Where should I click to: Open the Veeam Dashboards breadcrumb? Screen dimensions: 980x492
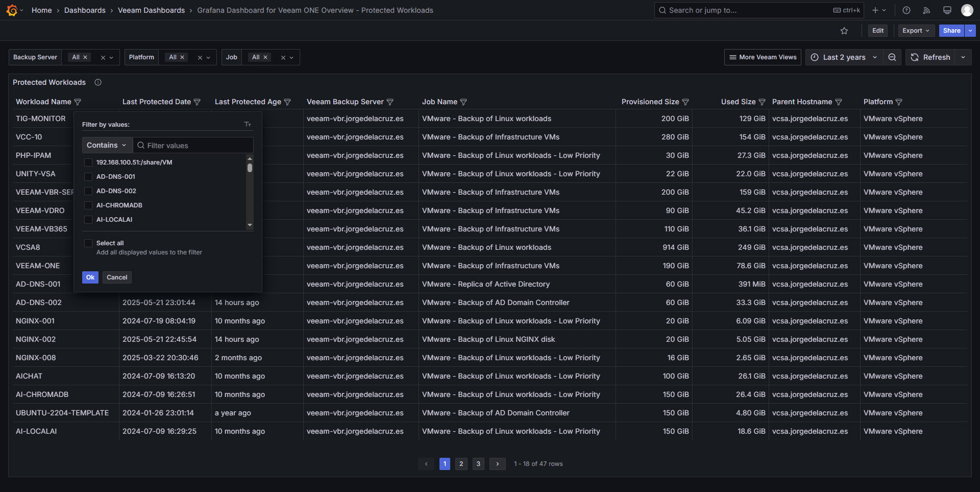151,10
